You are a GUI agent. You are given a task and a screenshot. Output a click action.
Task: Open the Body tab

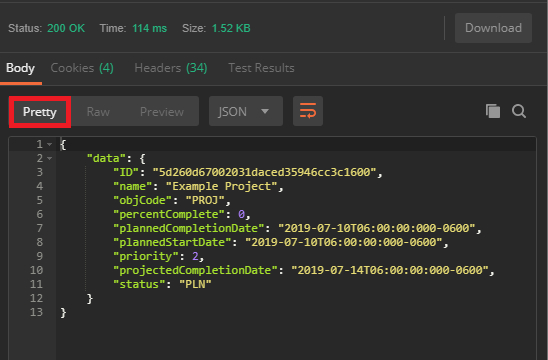point(20,68)
